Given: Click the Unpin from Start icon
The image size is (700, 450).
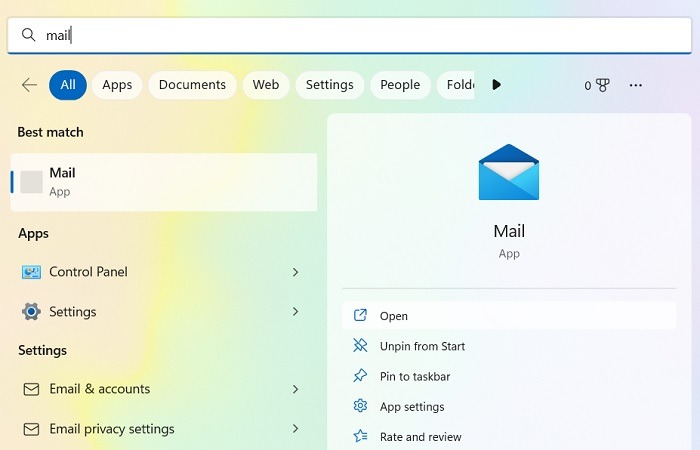Looking at the screenshot, I should [360, 346].
